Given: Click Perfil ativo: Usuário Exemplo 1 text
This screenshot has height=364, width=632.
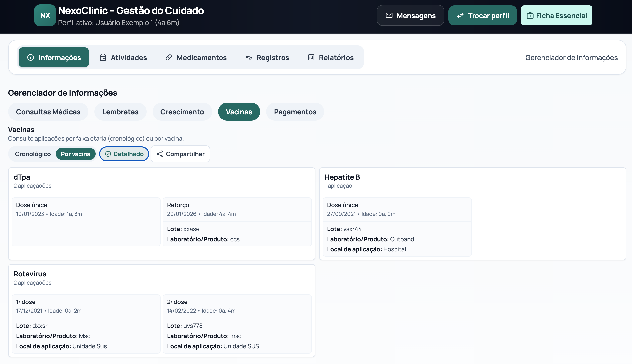Looking at the screenshot, I should (119, 23).
